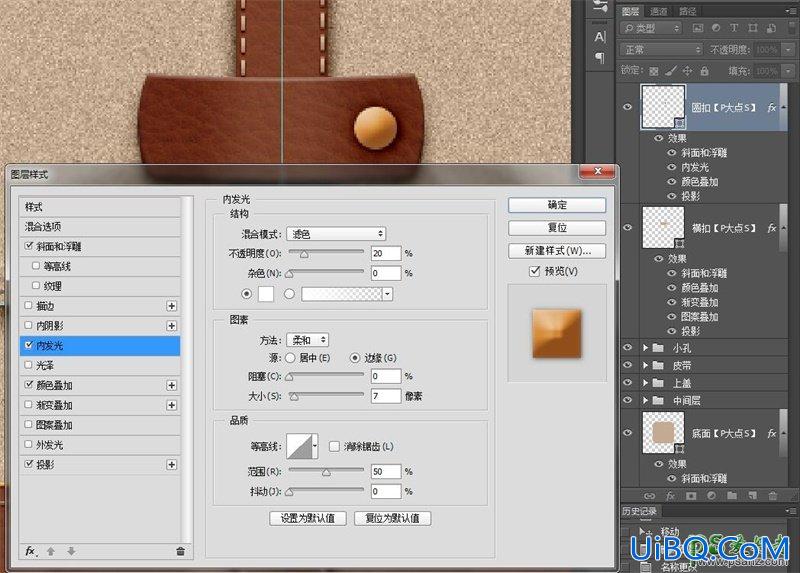
Task: Select the gradient glow radio button
Action: [289, 294]
